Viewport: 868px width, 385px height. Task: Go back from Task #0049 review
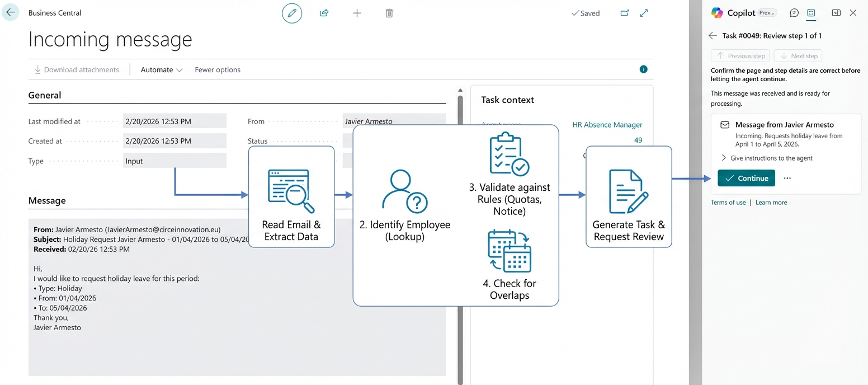pos(713,36)
